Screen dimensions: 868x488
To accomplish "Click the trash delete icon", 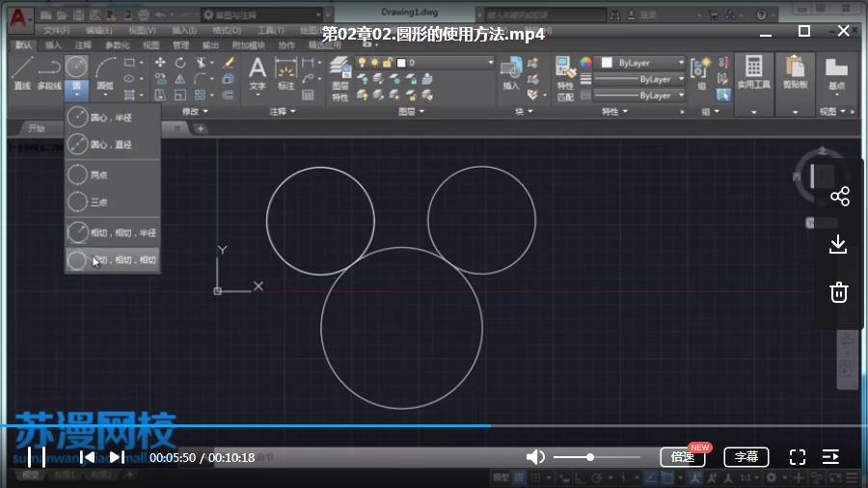I will 839,291.
